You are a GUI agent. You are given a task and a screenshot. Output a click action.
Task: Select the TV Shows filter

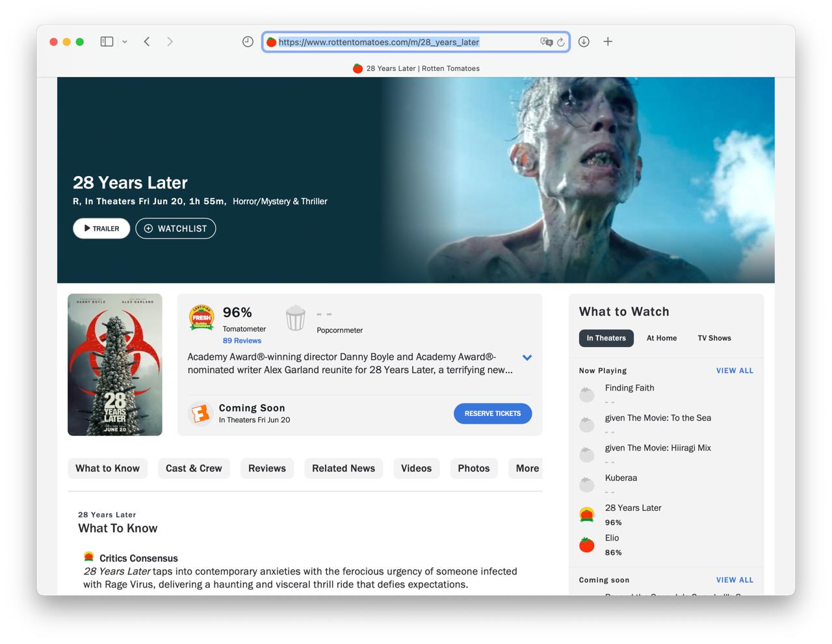pos(714,338)
